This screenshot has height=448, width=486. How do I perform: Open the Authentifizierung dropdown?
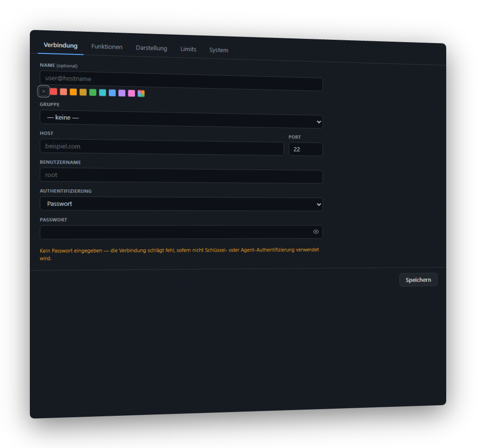tap(181, 204)
